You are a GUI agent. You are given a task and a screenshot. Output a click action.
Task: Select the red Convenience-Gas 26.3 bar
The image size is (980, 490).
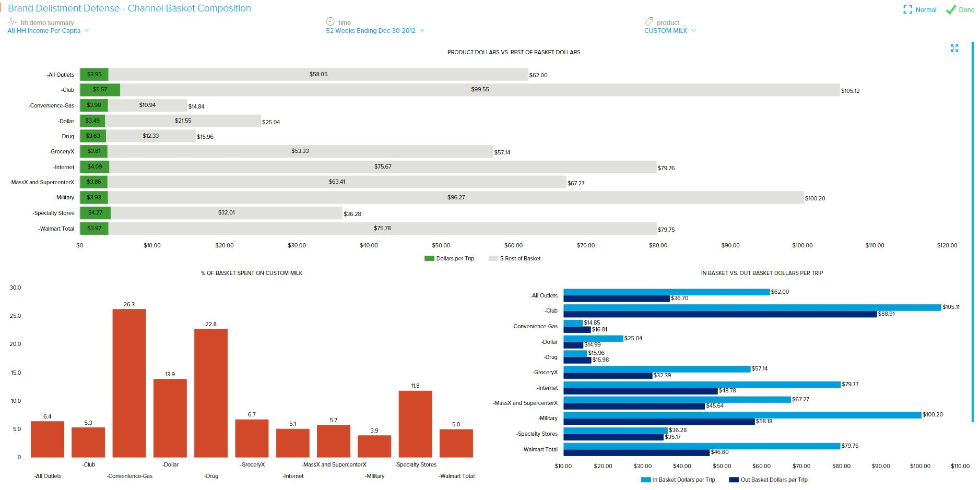coord(129,383)
